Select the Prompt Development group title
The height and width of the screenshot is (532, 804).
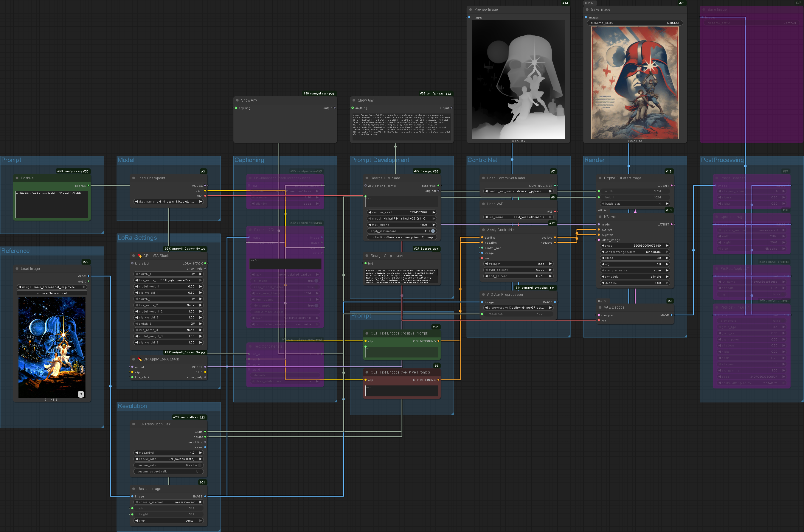(x=380, y=160)
